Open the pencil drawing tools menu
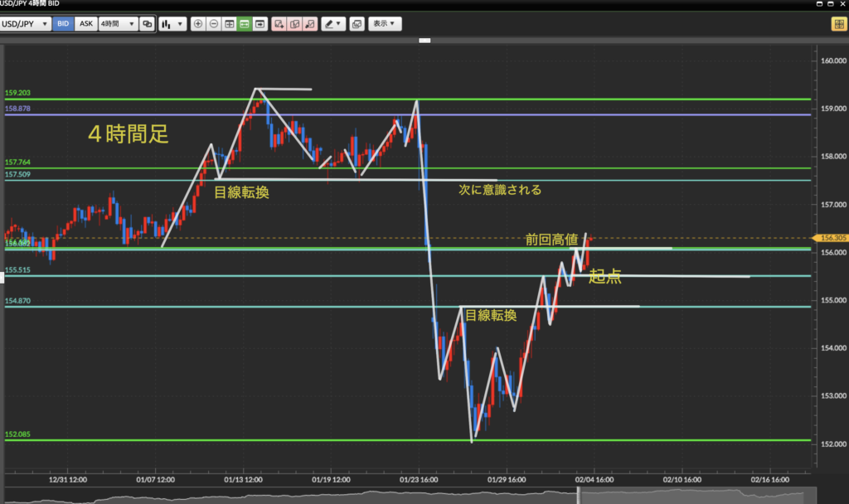 tap(333, 24)
